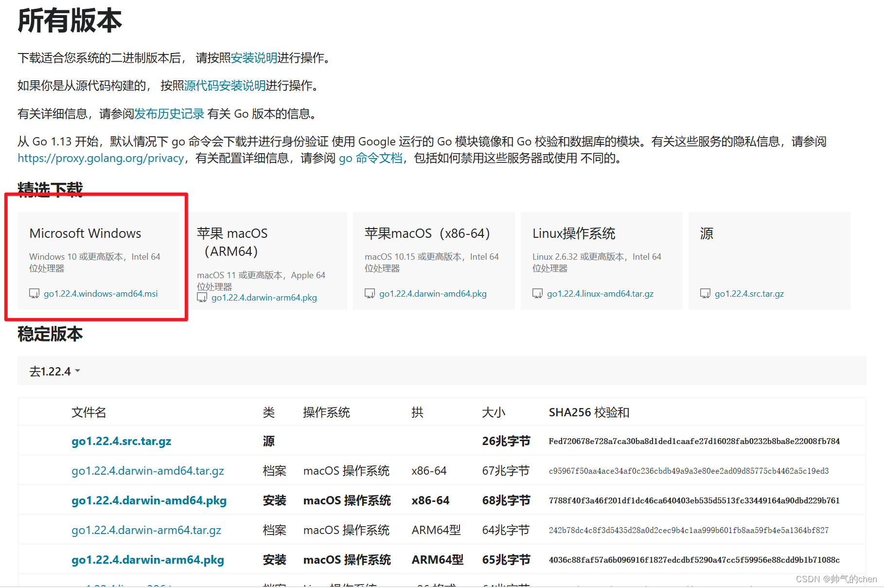The width and height of the screenshot is (884, 588).
Task: Click the 操作系统 column header
Action: click(x=326, y=412)
